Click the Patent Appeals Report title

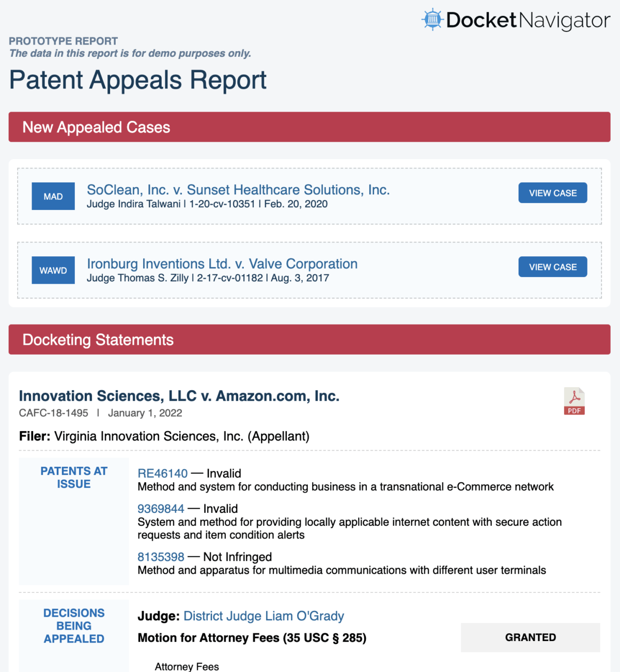click(x=138, y=80)
